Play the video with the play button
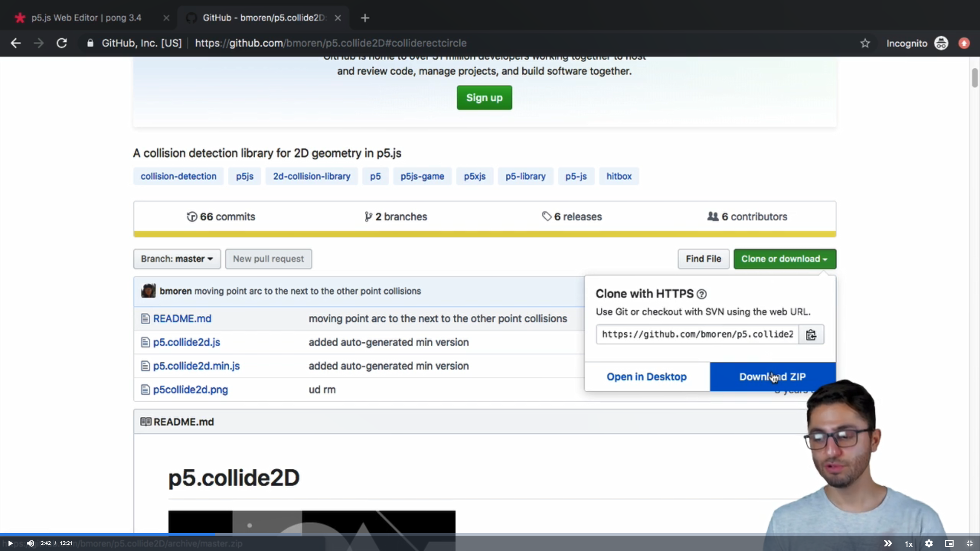Image resolution: width=980 pixels, height=551 pixels. pyautogui.click(x=10, y=543)
